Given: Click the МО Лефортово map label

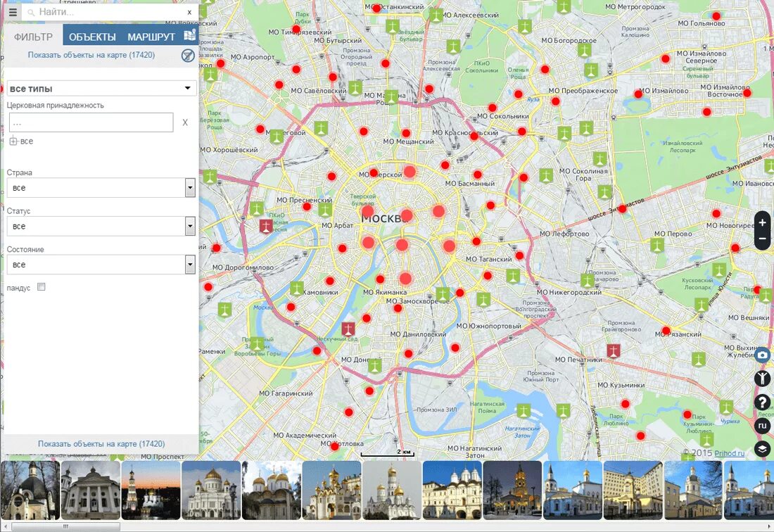Looking at the screenshot, I should click(564, 234).
